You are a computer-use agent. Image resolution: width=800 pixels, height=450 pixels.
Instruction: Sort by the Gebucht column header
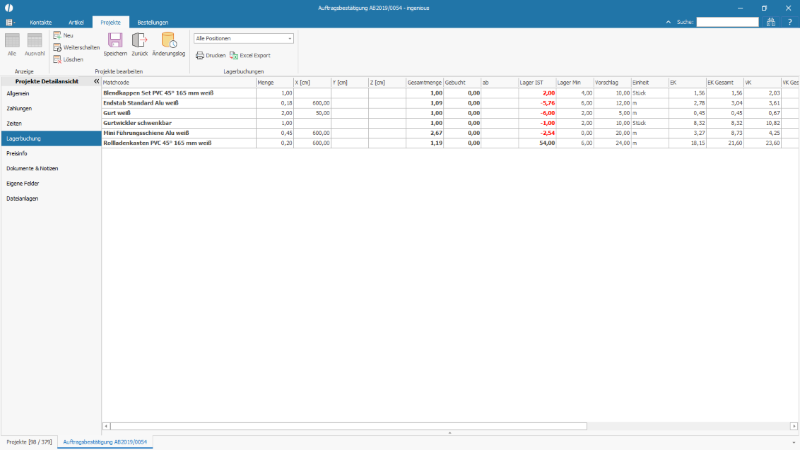coord(462,82)
